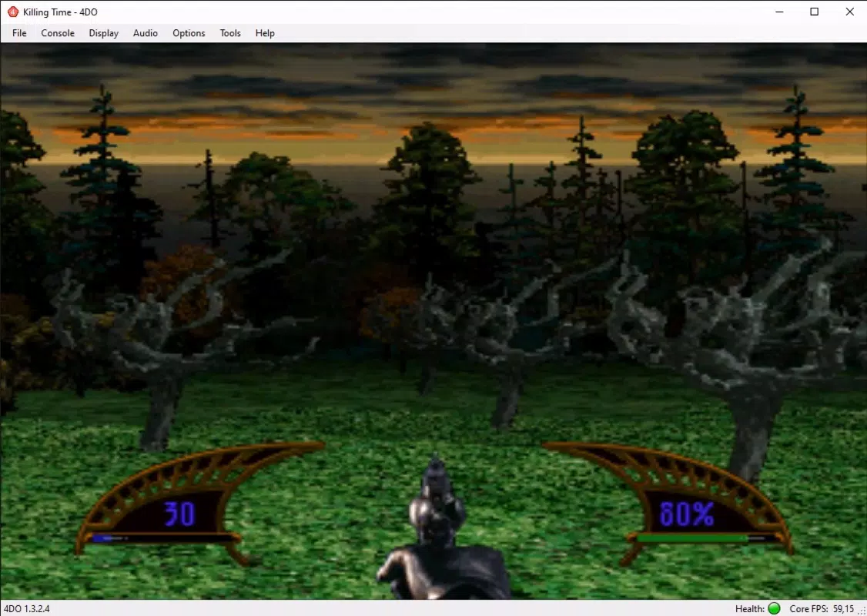The image size is (867, 616).
Task: Open the Options menu
Action: pyautogui.click(x=189, y=33)
